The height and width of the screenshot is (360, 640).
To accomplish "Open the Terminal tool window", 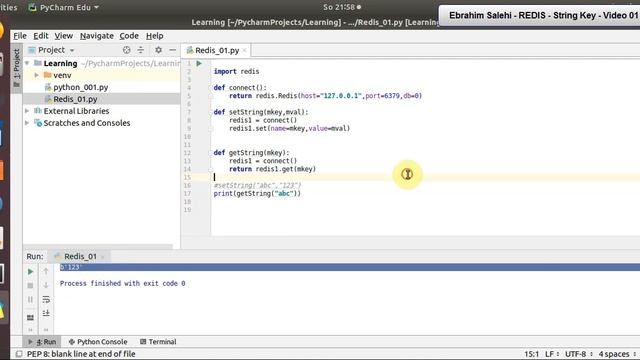I will (158, 342).
